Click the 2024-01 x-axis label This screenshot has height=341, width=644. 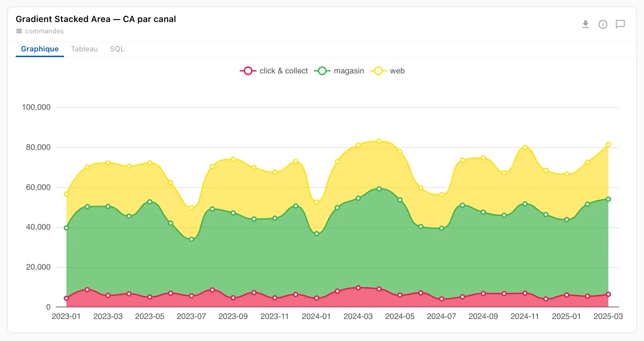click(316, 316)
